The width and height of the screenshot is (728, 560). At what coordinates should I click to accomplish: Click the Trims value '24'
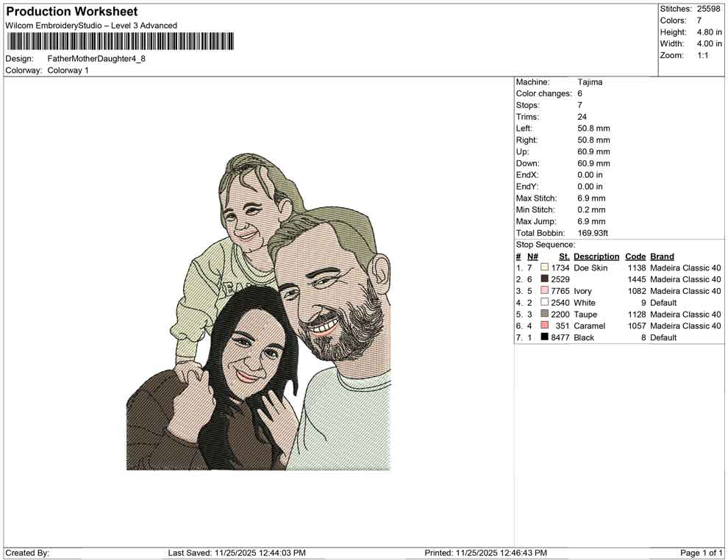pyautogui.click(x=582, y=117)
